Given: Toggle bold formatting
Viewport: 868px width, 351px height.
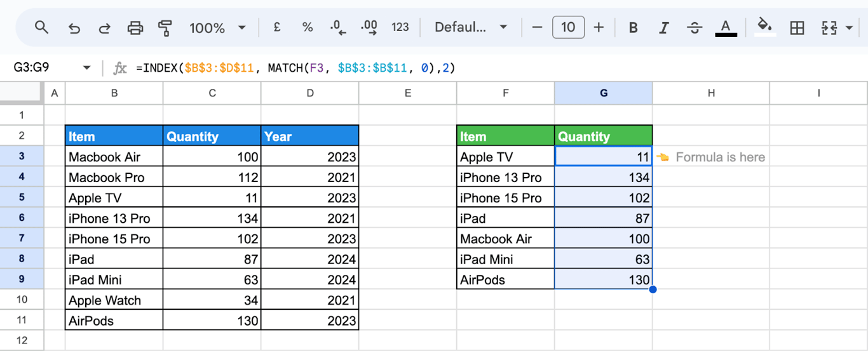Looking at the screenshot, I should tap(633, 28).
